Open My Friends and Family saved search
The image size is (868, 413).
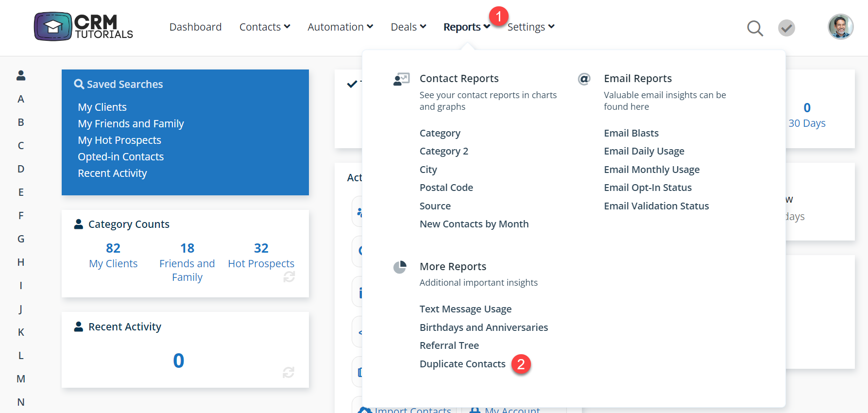coord(131,123)
